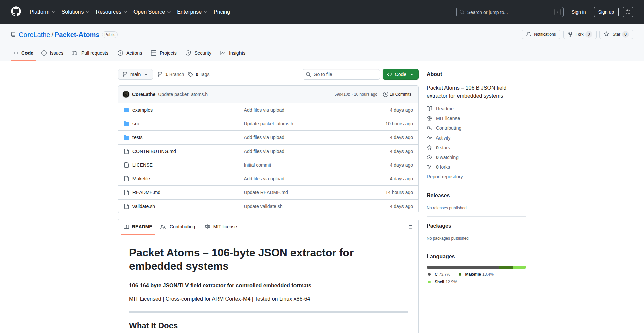Open the global navigation menu icon

click(x=628, y=12)
